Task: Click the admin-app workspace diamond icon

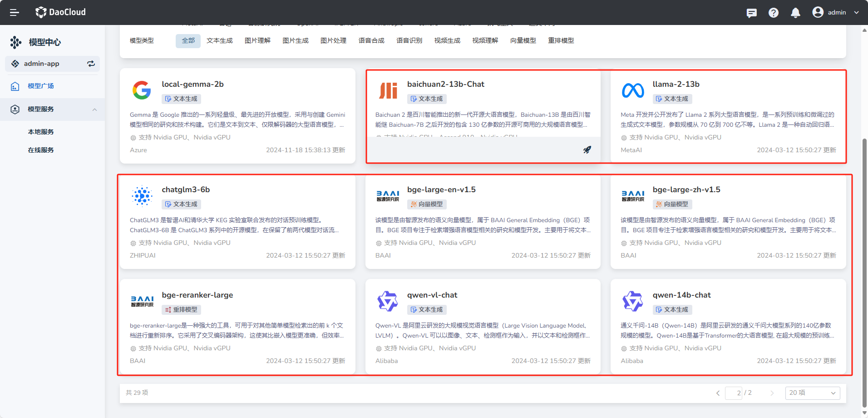Action: (x=15, y=64)
